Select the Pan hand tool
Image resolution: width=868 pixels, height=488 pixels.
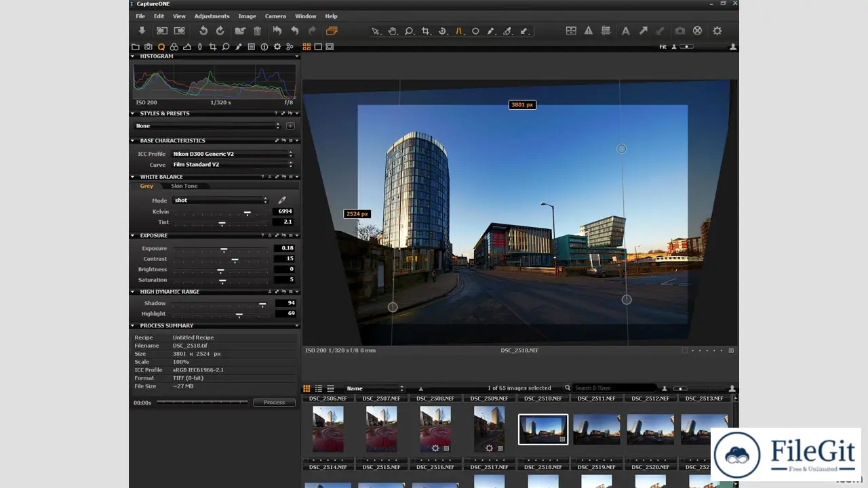tap(393, 31)
